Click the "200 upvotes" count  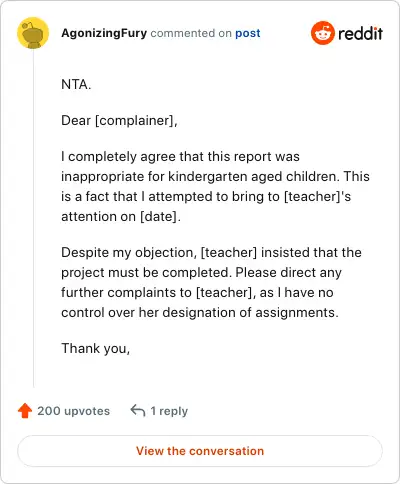[73, 411]
